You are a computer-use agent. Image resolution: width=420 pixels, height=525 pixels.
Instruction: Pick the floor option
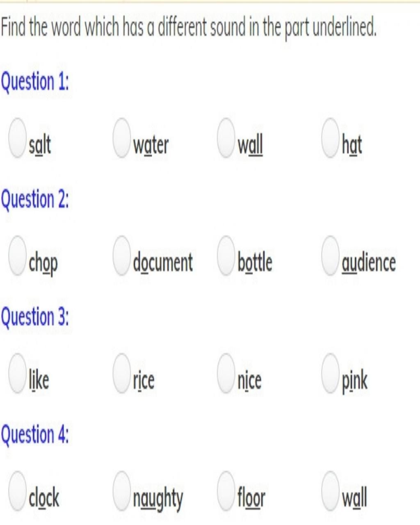tap(226, 491)
